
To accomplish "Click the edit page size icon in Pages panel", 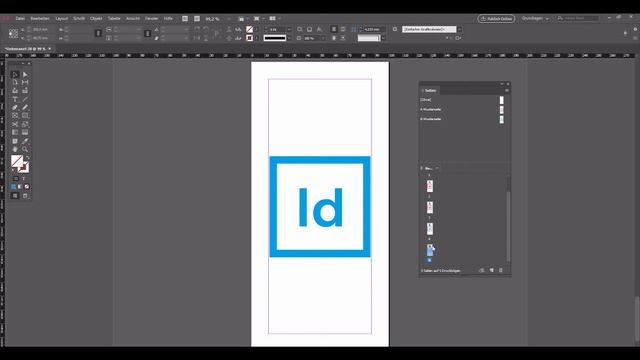I will [x=482, y=270].
